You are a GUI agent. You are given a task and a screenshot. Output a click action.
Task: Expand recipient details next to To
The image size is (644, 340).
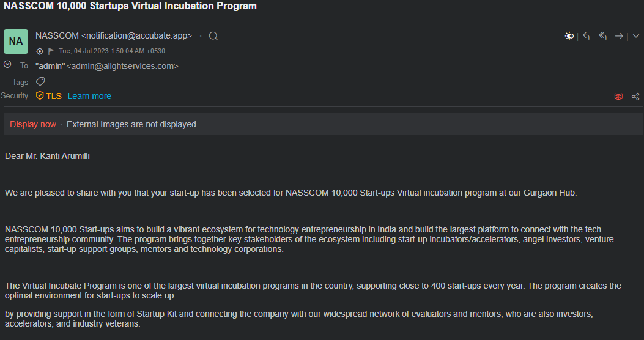tap(7, 64)
